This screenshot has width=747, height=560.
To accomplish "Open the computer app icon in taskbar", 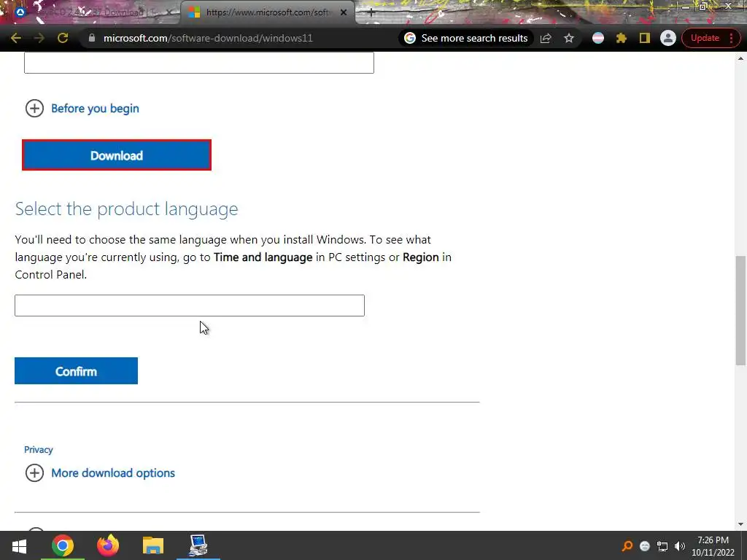I will tap(198, 545).
